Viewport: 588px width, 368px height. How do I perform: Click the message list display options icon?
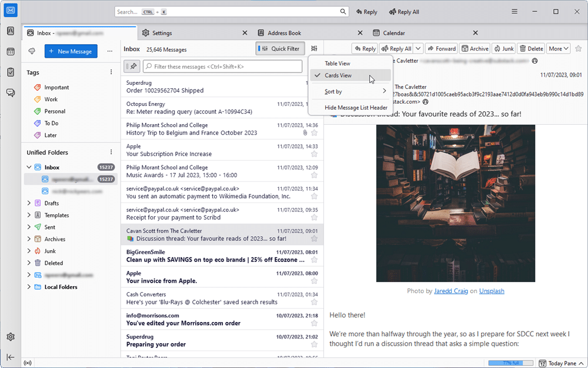click(x=315, y=49)
